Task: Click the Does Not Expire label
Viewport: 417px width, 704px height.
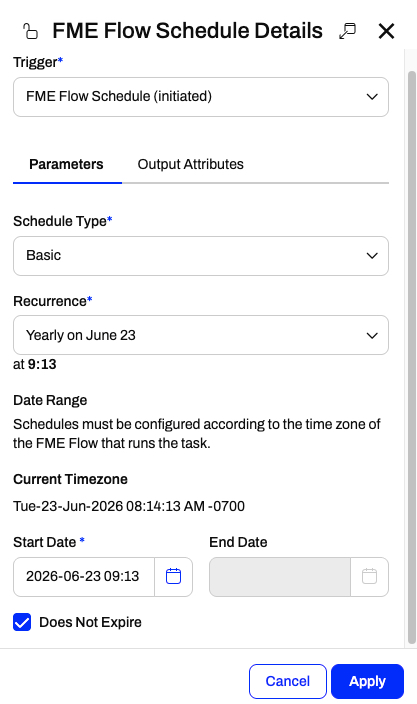Action: (90, 622)
